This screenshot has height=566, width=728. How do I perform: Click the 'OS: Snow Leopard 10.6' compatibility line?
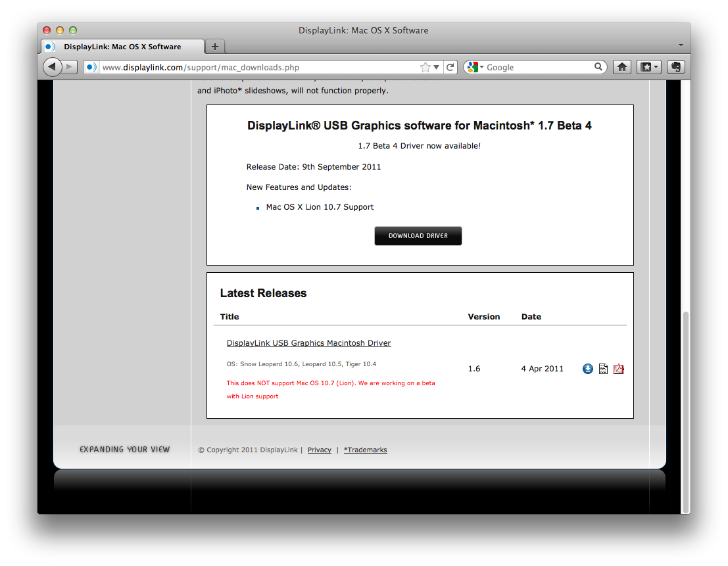301,364
